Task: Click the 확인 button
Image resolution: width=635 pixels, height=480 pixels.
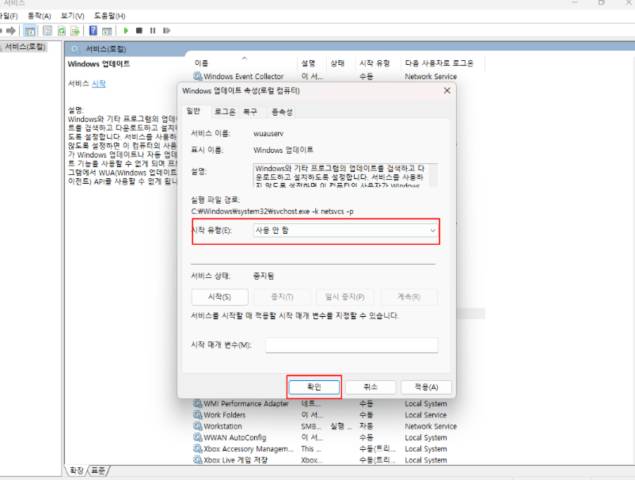Action: [314, 387]
